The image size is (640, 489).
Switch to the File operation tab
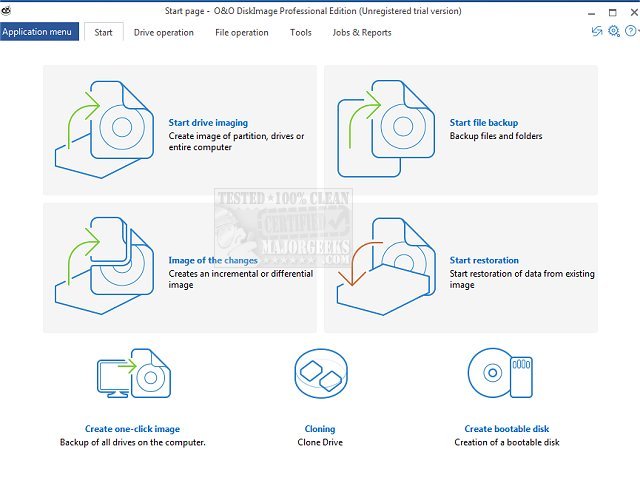pyautogui.click(x=242, y=33)
